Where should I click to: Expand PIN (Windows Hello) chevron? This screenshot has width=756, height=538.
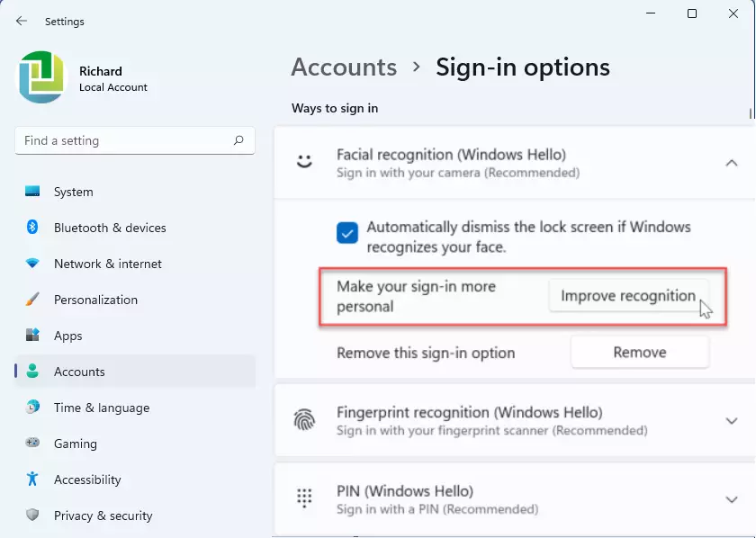coord(732,499)
